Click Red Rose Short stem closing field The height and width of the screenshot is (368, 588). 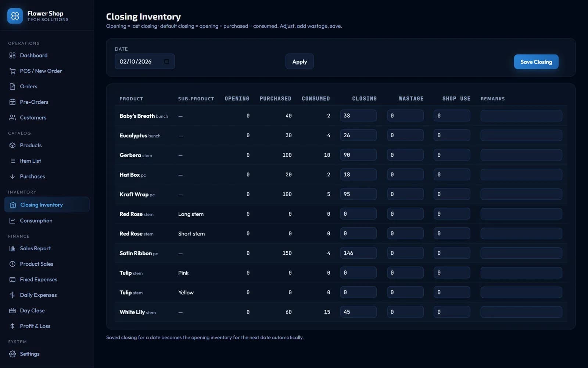click(x=358, y=233)
